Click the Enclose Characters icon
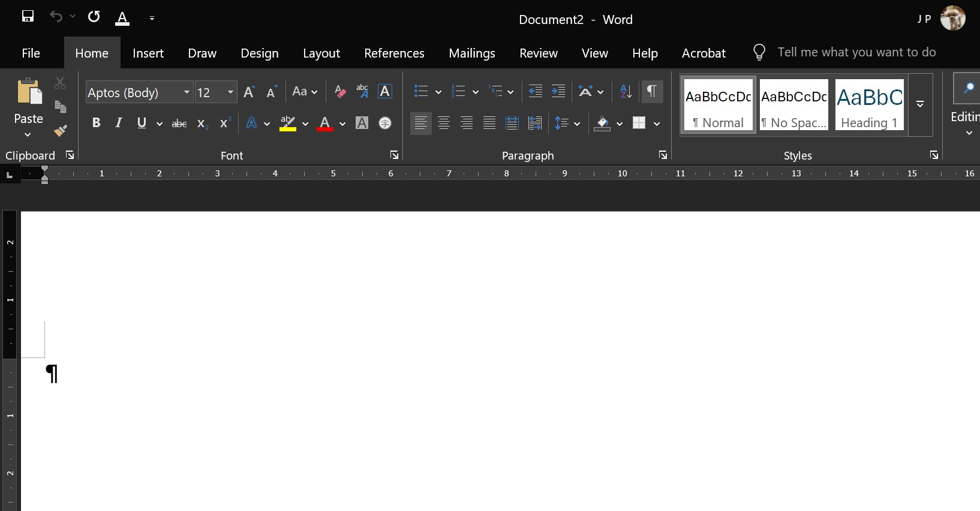 (385, 123)
